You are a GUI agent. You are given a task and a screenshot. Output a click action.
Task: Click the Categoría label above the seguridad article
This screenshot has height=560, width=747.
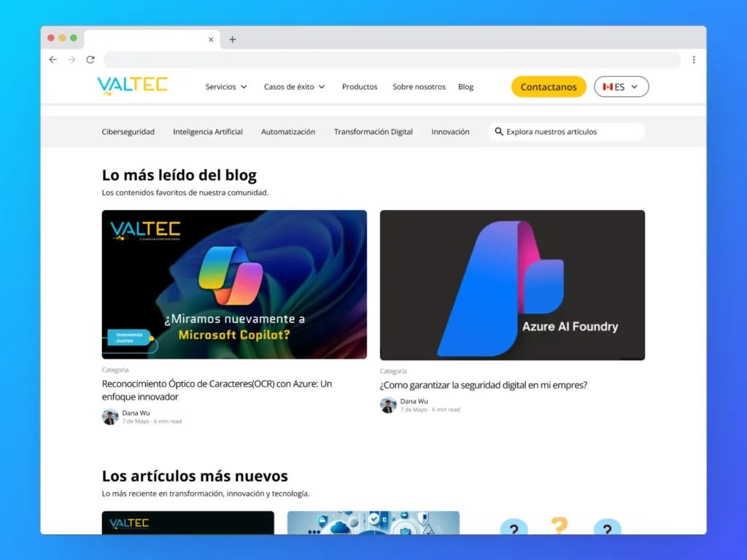tap(393, 371)
